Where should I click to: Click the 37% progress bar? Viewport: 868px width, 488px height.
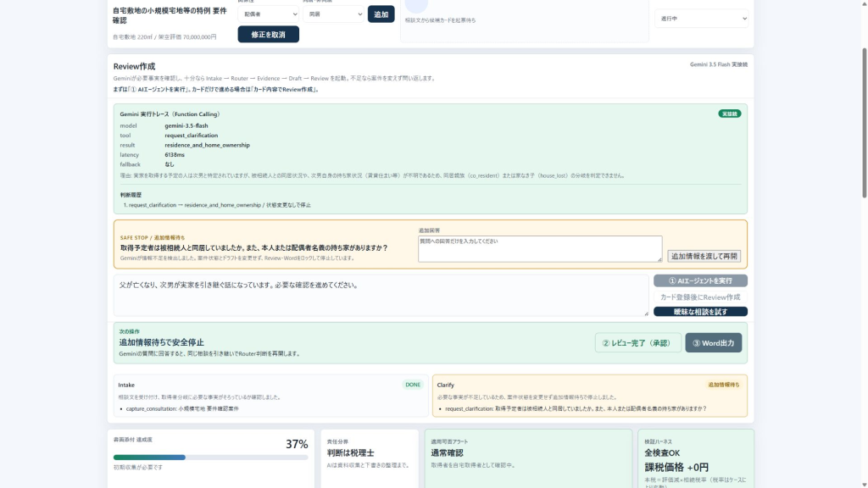coord(210,457)
